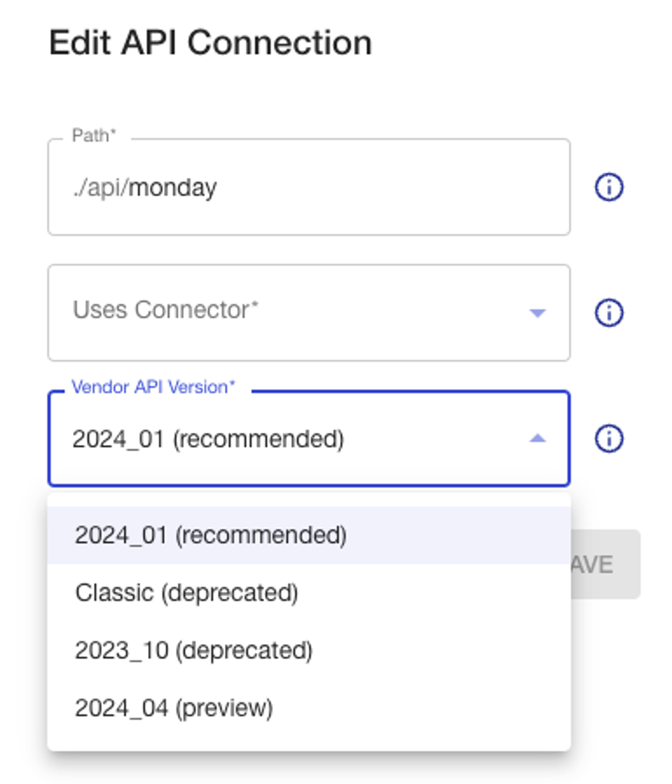Click the Path field label
Viewport: 672px width, 784px height.
[x=93, y=135]
